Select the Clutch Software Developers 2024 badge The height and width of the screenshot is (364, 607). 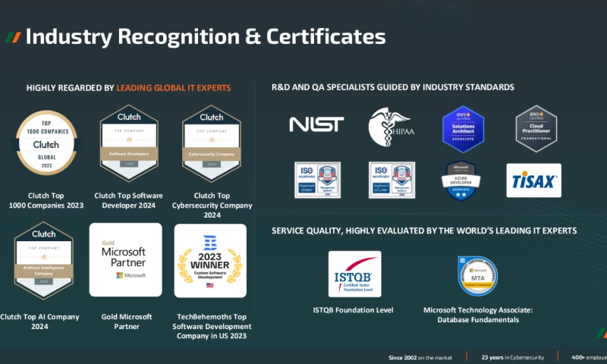[x=127, y=141]
